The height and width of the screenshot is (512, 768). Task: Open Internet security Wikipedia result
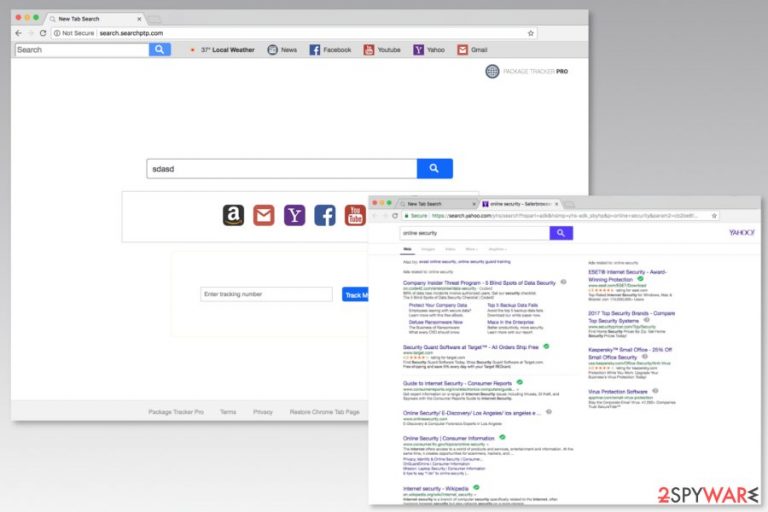435,488
